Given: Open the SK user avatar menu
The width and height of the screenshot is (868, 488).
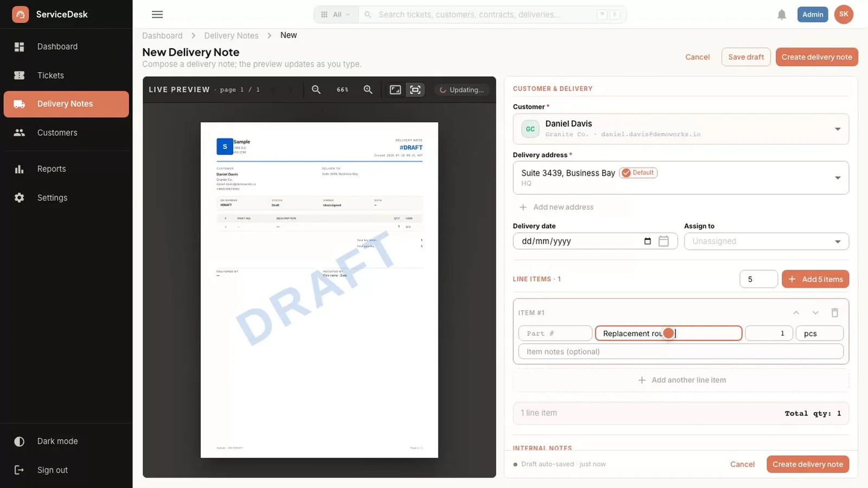Looking at the screenshot, I should pos(844,14).
